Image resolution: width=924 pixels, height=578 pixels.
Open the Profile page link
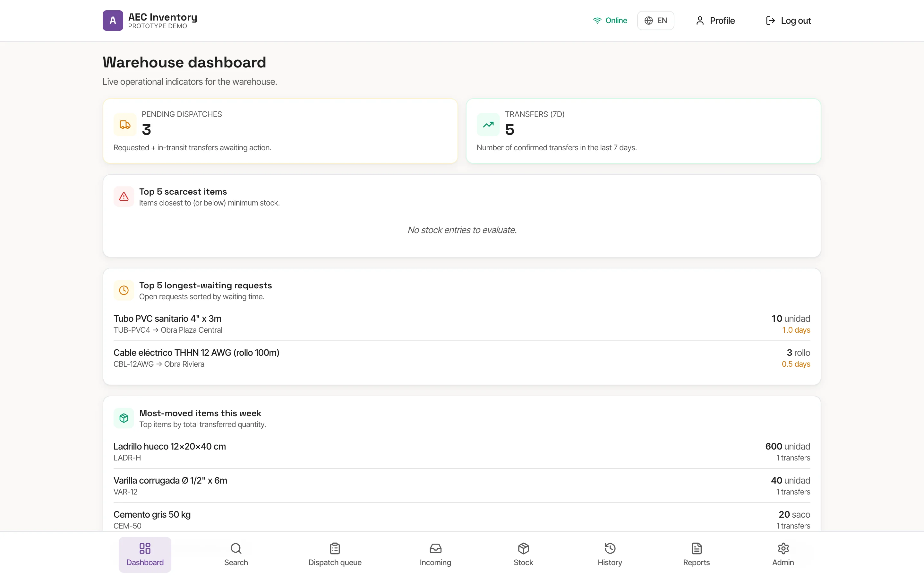click(x=715, y=21)
